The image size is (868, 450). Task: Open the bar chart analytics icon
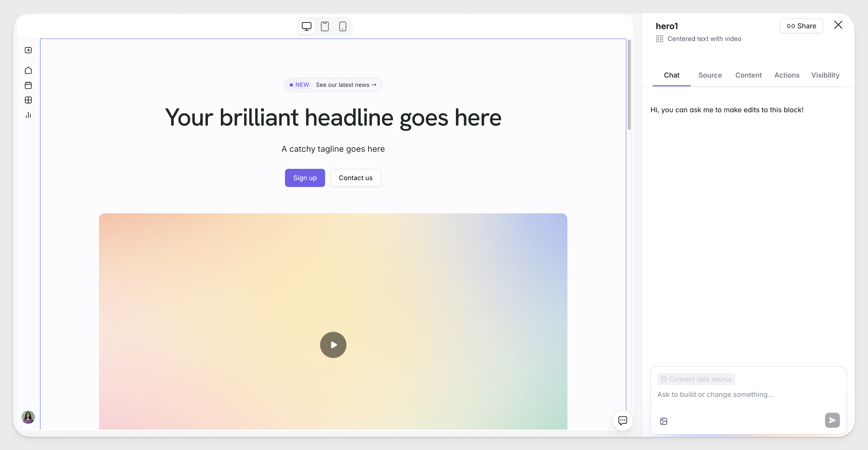[x=28, y=115]
